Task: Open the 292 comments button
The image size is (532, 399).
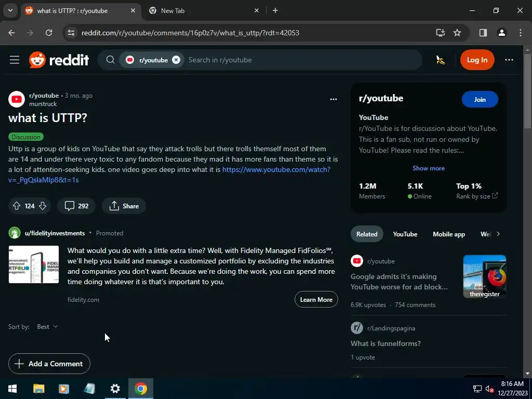Action: [x=76, y=206]
